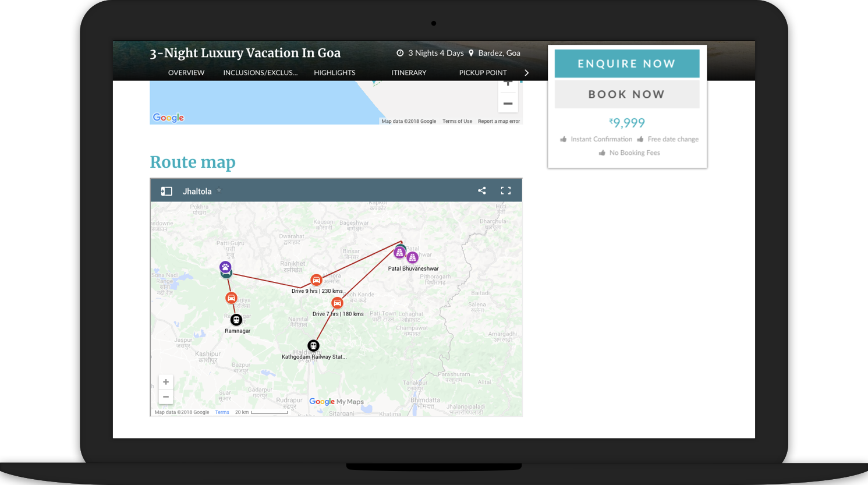The image size is (868, 485).
Task: Click the Kathgodam Railway Station marker
Action: click(x=313, y=346)
